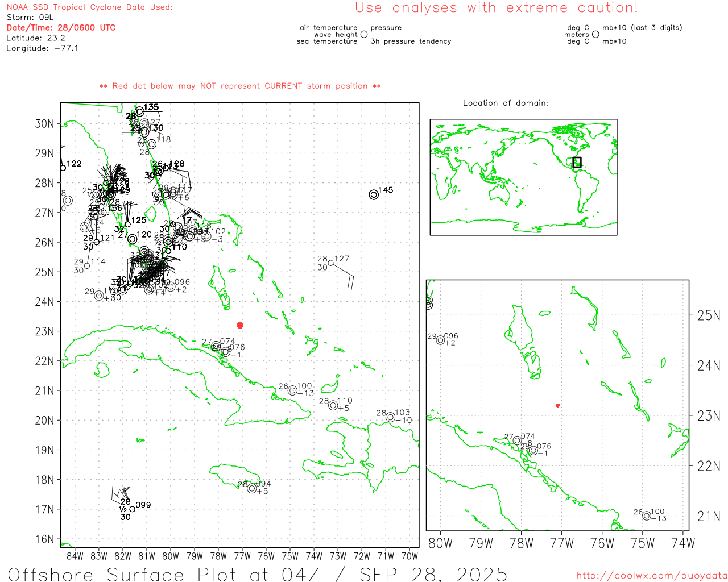
Task: Click the 16N latitude axis label
Action: point(44,539)
